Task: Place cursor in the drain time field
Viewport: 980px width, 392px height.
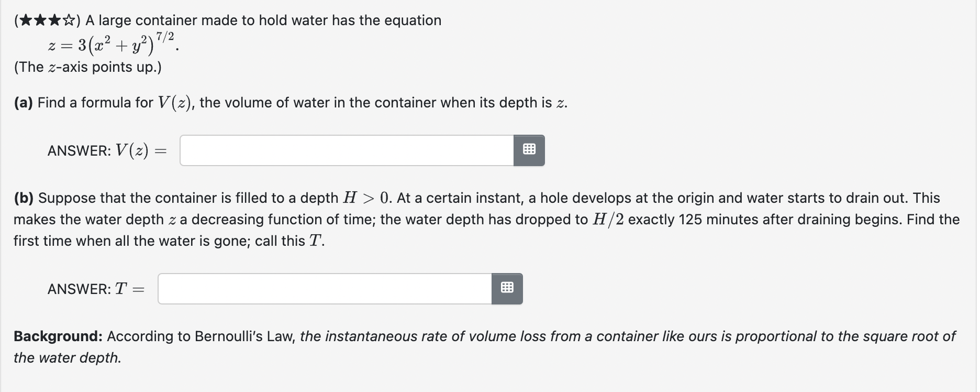Action: [x=325, y=288]
